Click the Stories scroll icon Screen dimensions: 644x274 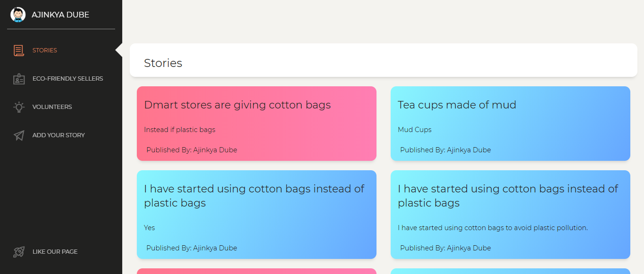coord(19,50)
